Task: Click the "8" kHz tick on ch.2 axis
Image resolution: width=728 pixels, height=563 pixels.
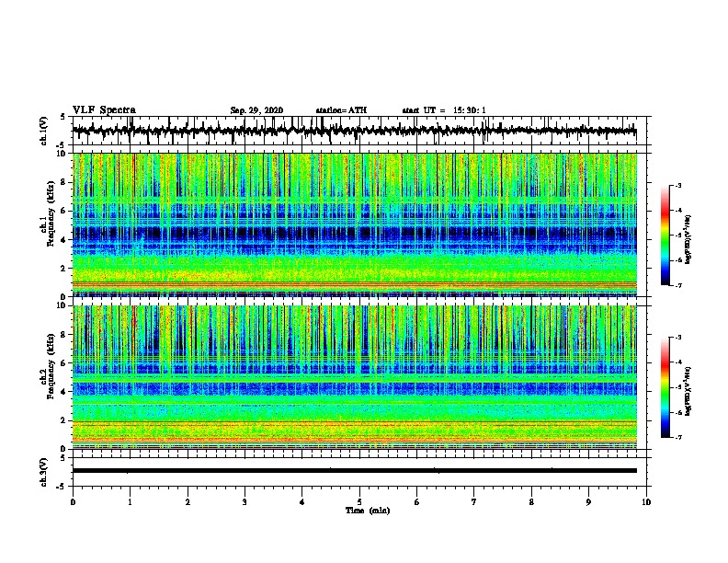Action: pyautogui.click(x=64, y=335)
